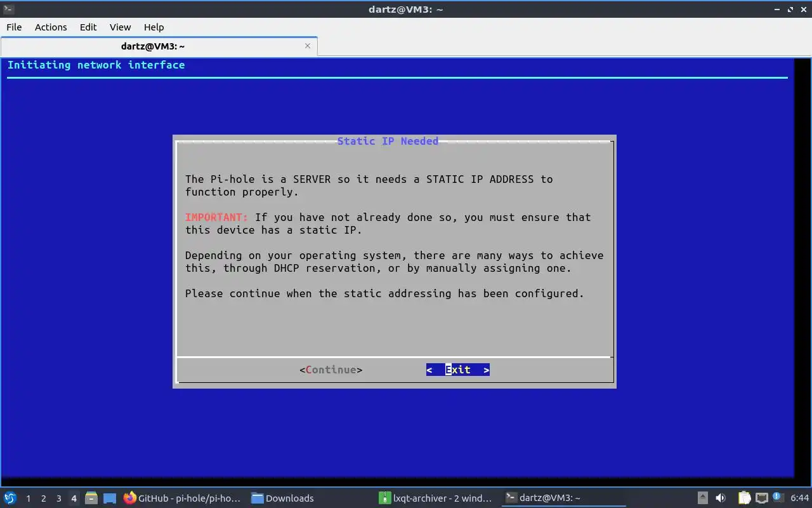Viewport: 812px width, 508px height.
Task: Click the 'Initiating network interface' heading text
Action: coord(96,65)
